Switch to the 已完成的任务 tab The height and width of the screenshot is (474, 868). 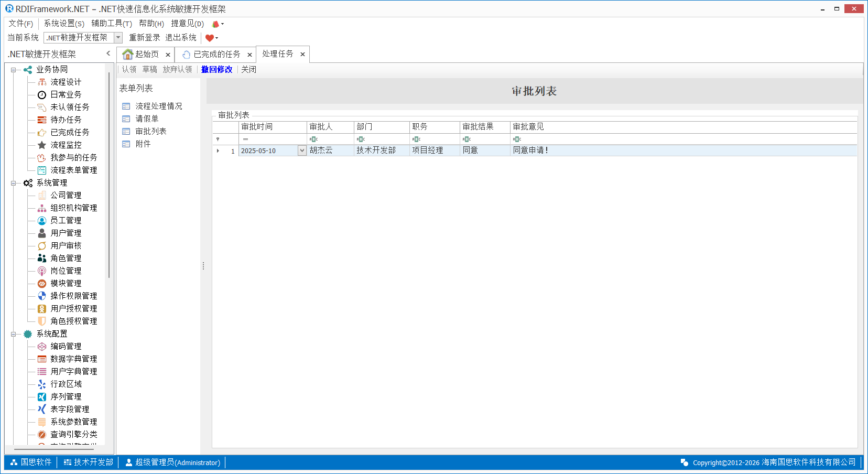coord(216,55)
